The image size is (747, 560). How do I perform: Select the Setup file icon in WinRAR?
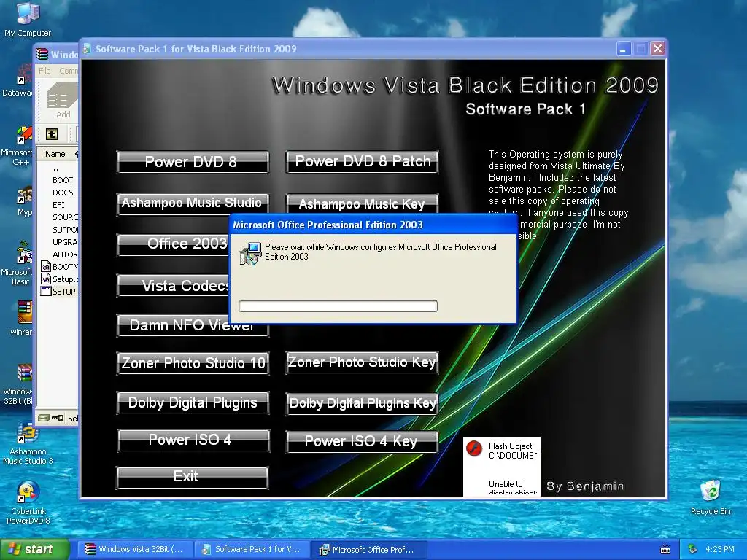(x=46, y=279)
